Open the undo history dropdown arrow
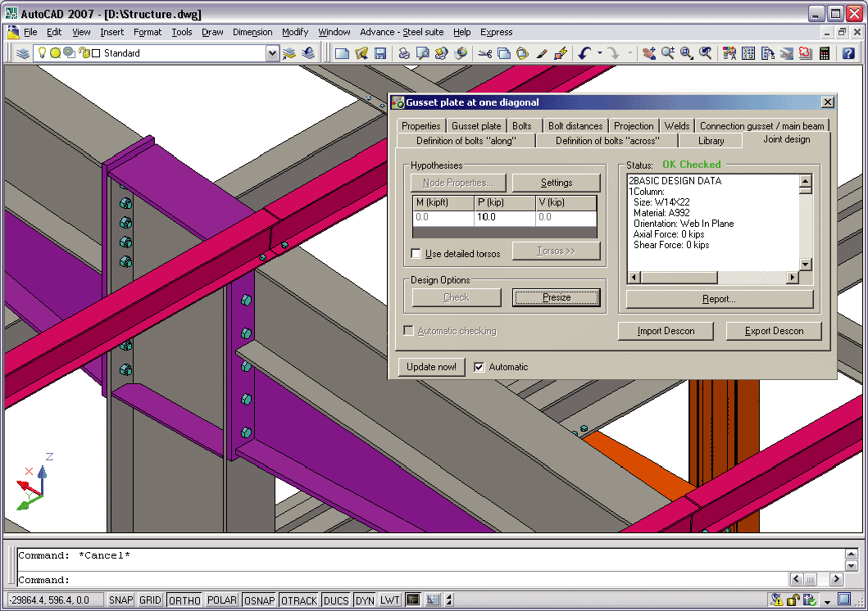 click(x=600, y=53)
